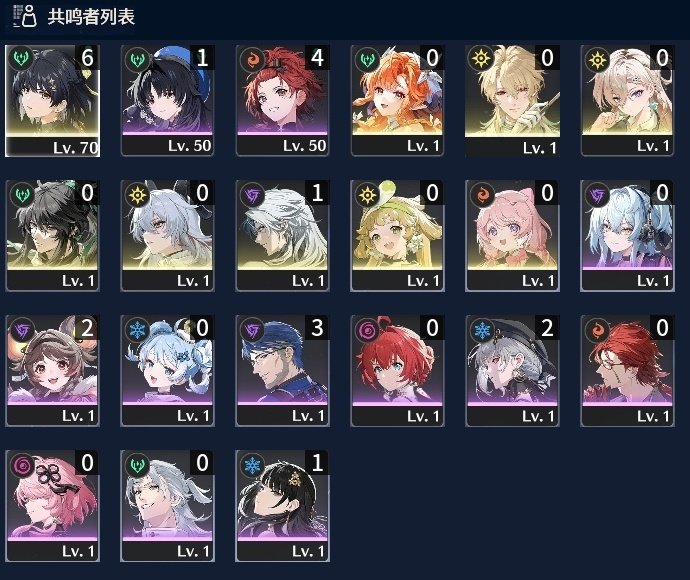This screenshot has width=690, height=580.
Task: Open the blue beret Lv. 50 character
Action: [x=167, y=101]
